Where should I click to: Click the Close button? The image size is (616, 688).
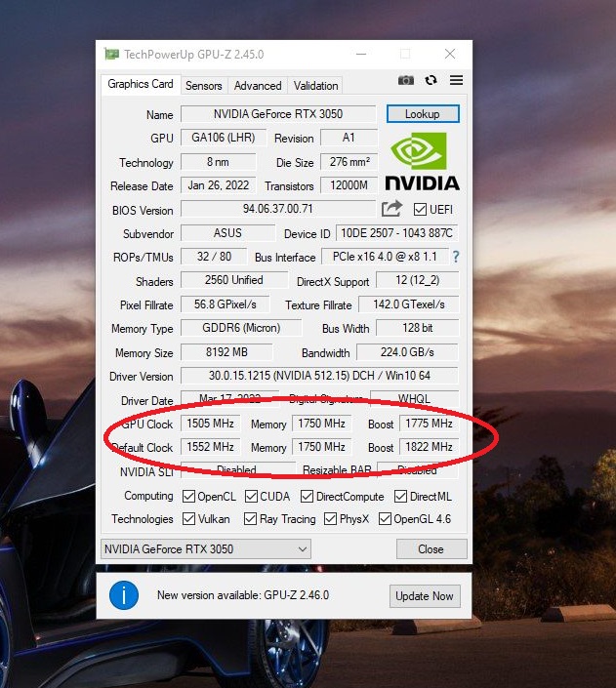coord(431,548)
